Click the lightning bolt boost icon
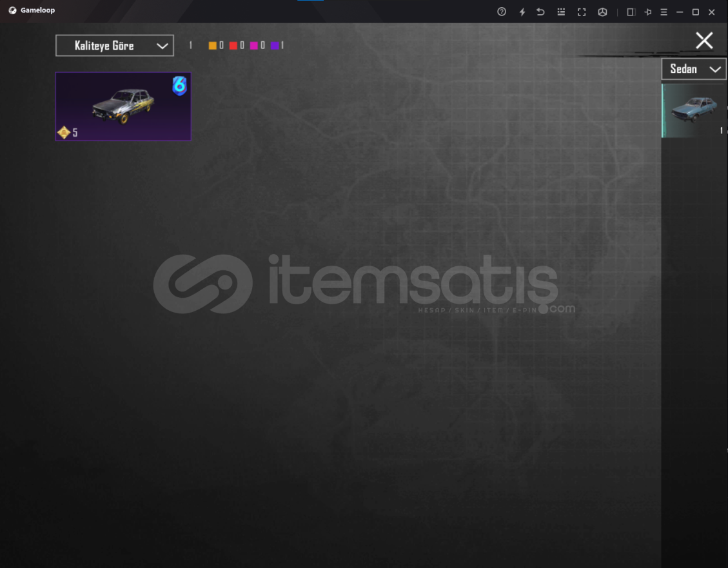This screenshot has width=728, height=568. coord(522,12)
